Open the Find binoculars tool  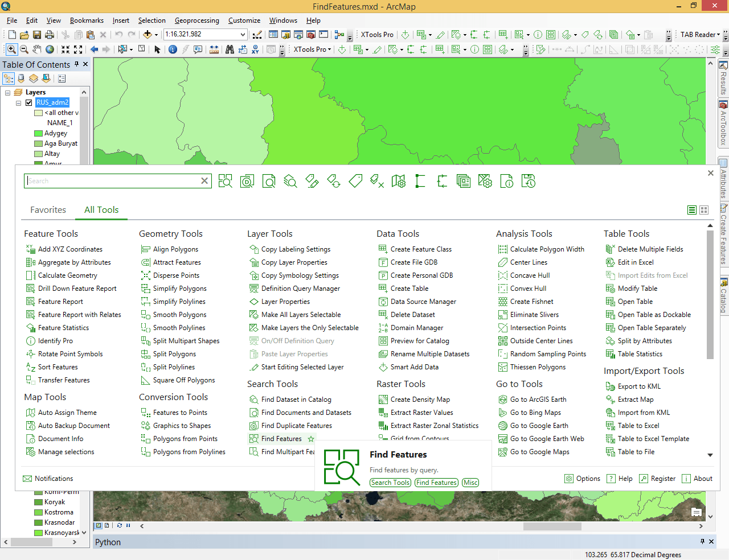230,50
